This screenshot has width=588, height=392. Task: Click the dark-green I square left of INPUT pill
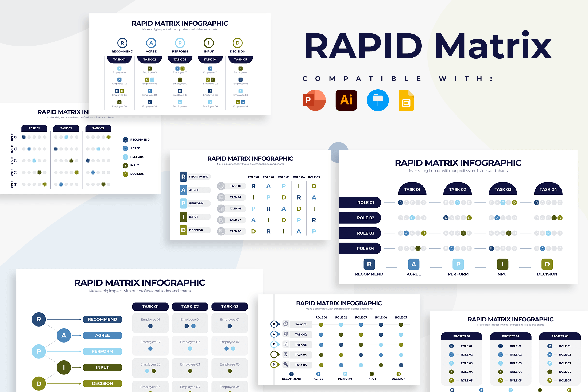pos(183,217)
